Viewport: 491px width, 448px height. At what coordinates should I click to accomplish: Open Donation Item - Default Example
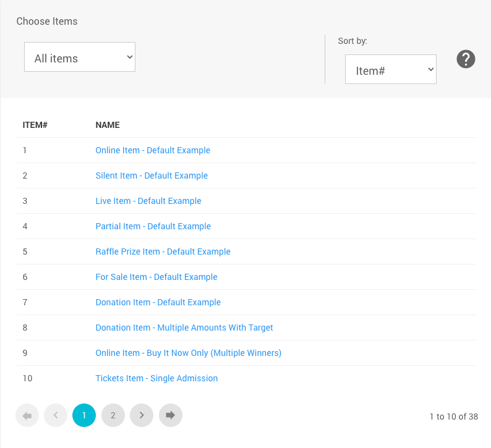[158, 302]
